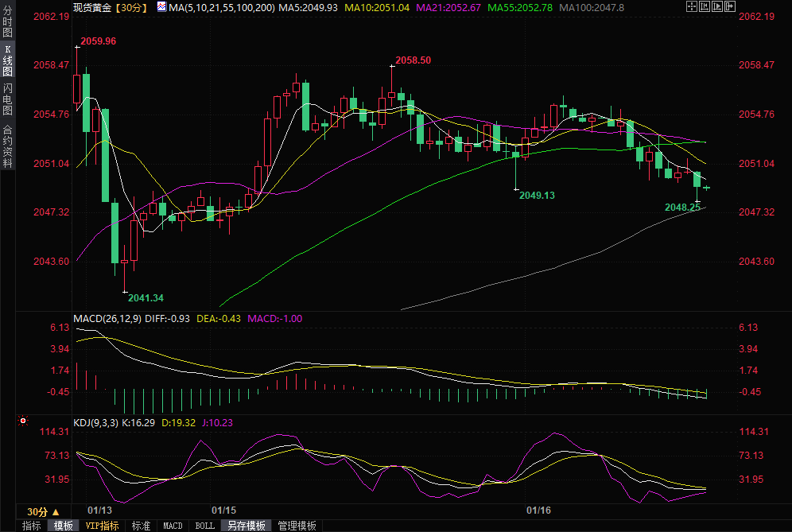This screenshot has width=792, height=532.
Task: Click the red sun icon beside KDJ
Action: click(x=24, y=421)
